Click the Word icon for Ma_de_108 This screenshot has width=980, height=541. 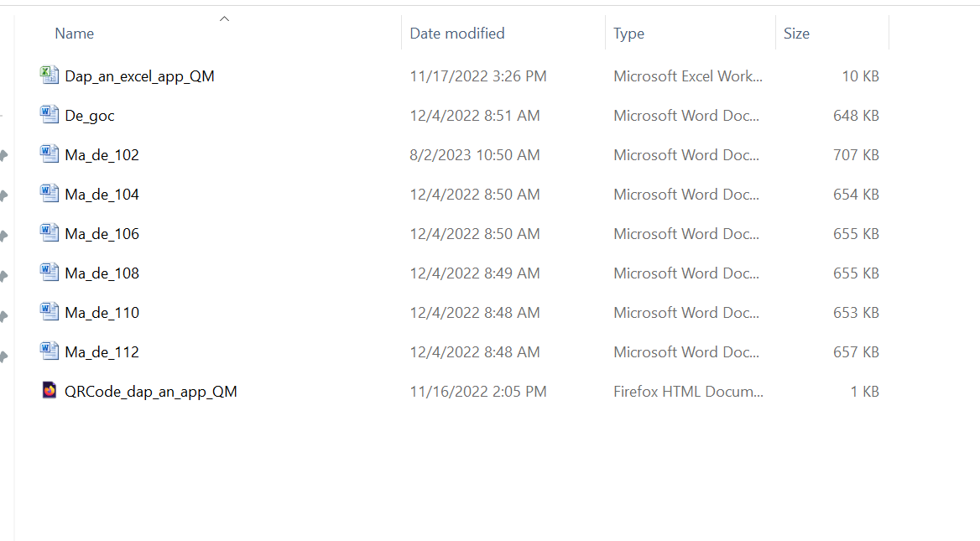50,273
